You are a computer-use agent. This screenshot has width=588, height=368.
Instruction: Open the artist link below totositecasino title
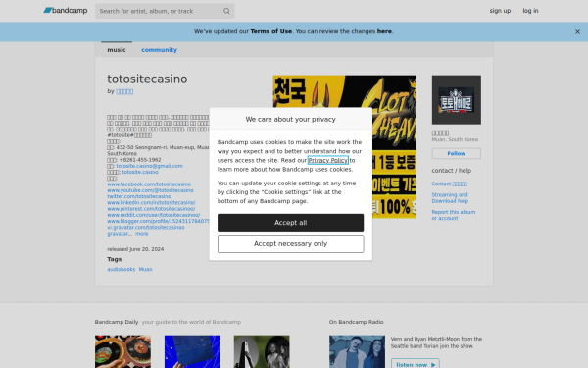coord(124,91)
